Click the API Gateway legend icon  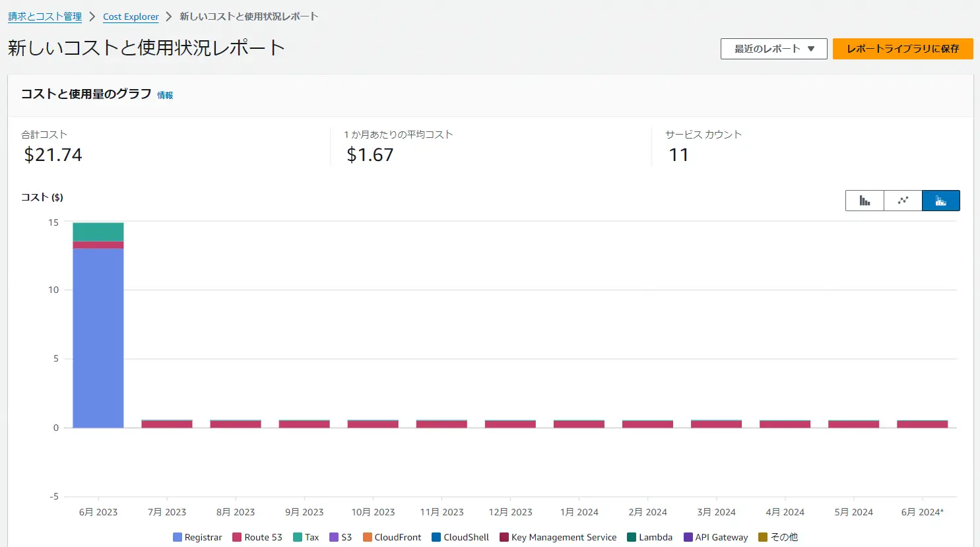[x=688, y=537]
